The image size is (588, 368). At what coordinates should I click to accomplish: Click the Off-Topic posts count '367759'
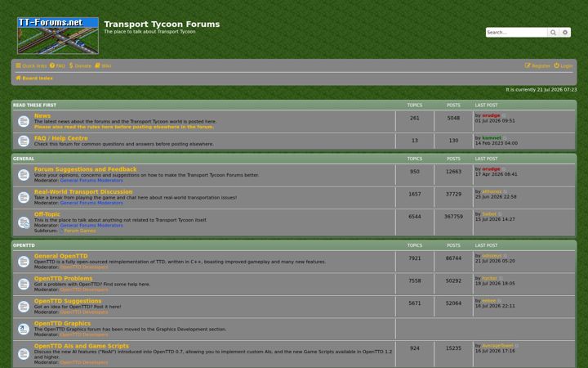(x=453, y=217)
